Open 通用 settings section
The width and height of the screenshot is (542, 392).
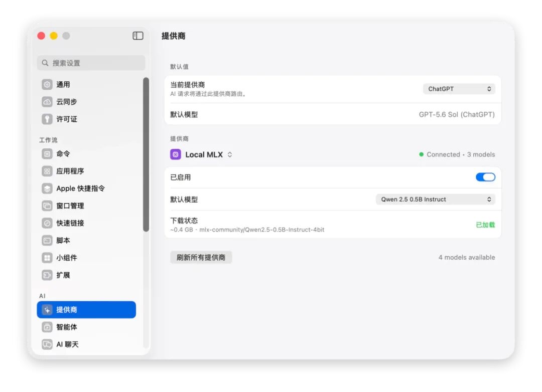pyautogui.click(x=86, y=84)
